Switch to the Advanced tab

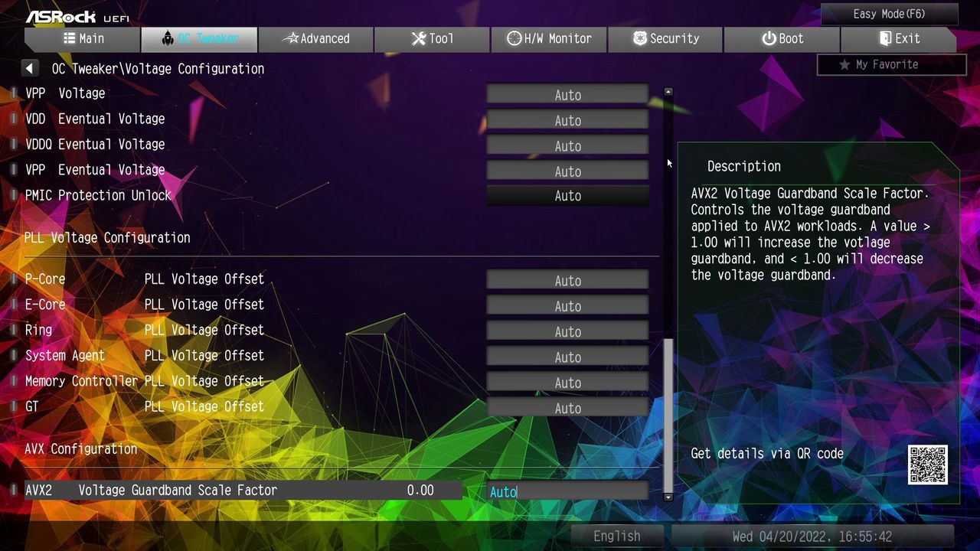pos(316,39)
